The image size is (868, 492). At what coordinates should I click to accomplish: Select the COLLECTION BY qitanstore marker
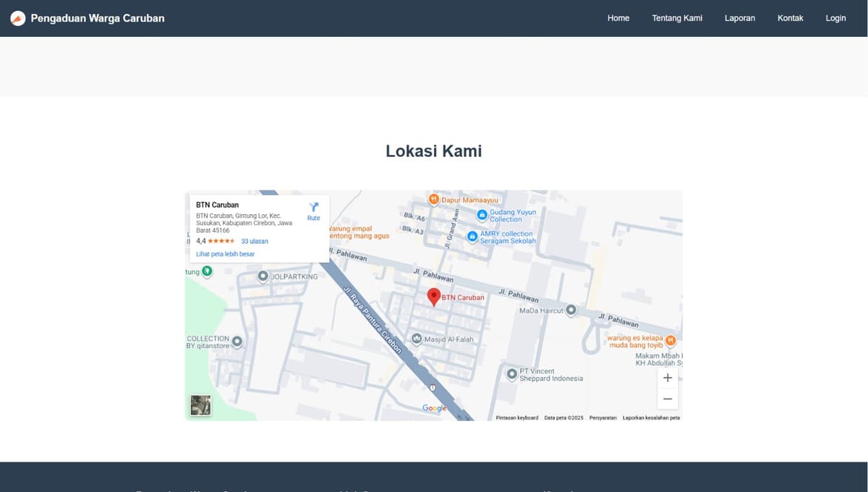pos(237,342)
